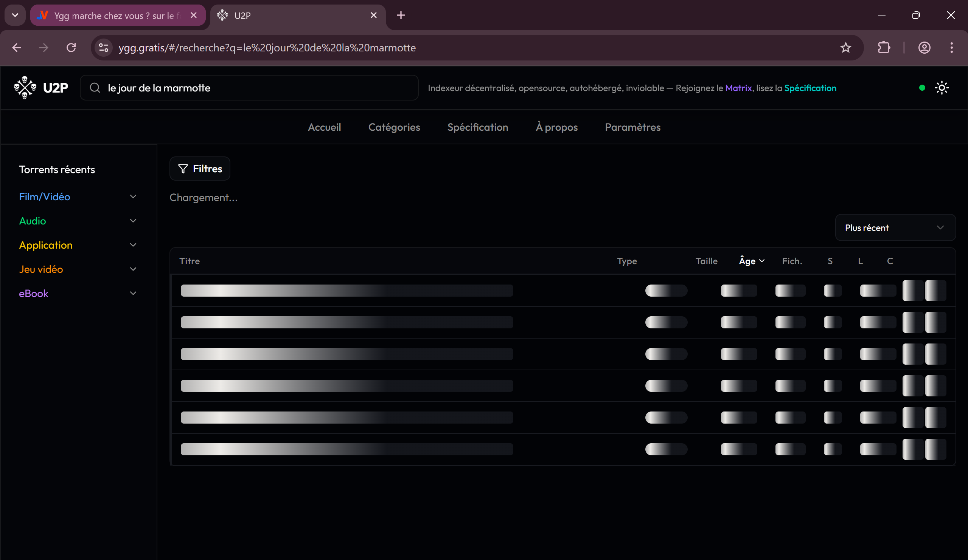
Task: Reload the page
Action: (71, 48)
